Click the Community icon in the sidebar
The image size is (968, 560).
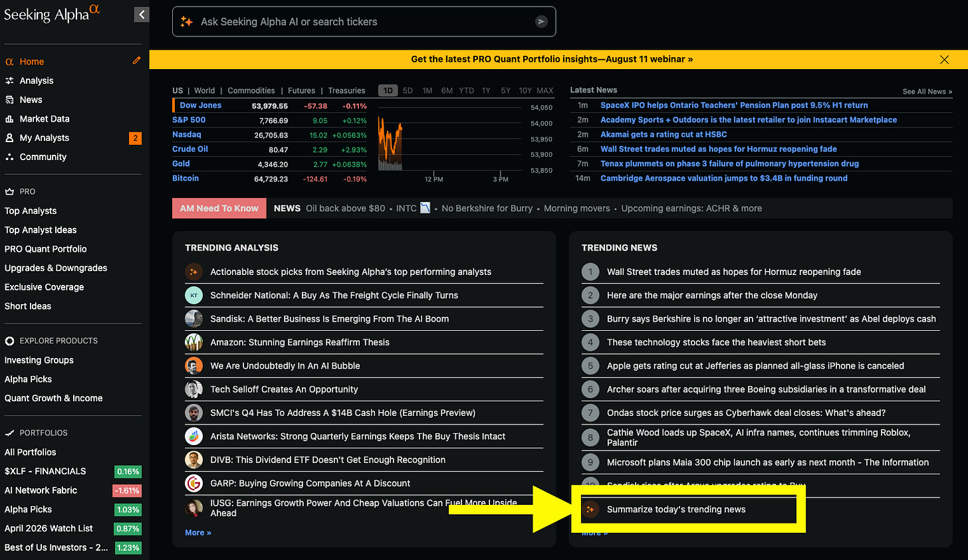9,157
